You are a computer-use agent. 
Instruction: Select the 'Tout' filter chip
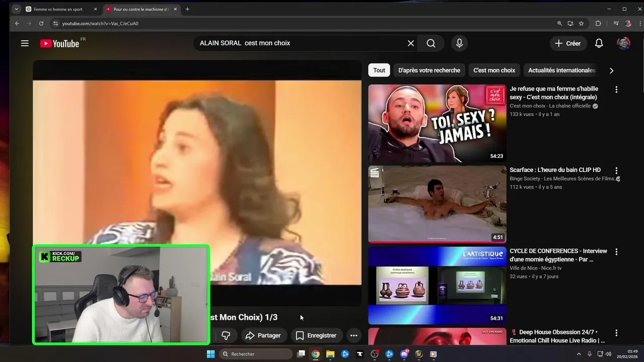379,70
